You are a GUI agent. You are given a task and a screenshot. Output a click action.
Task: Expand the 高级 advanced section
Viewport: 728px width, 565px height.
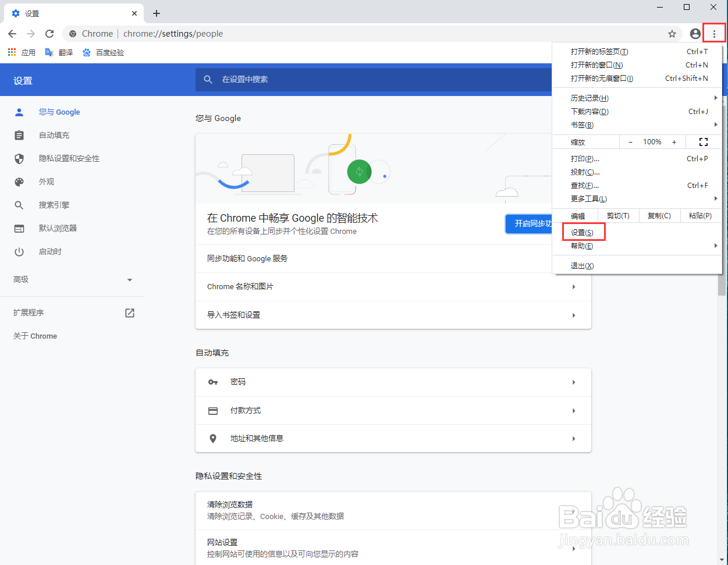point(72,279)
